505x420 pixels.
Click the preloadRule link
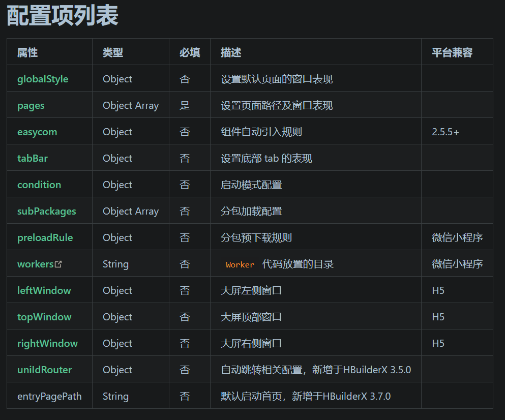[x=44, y=237]
